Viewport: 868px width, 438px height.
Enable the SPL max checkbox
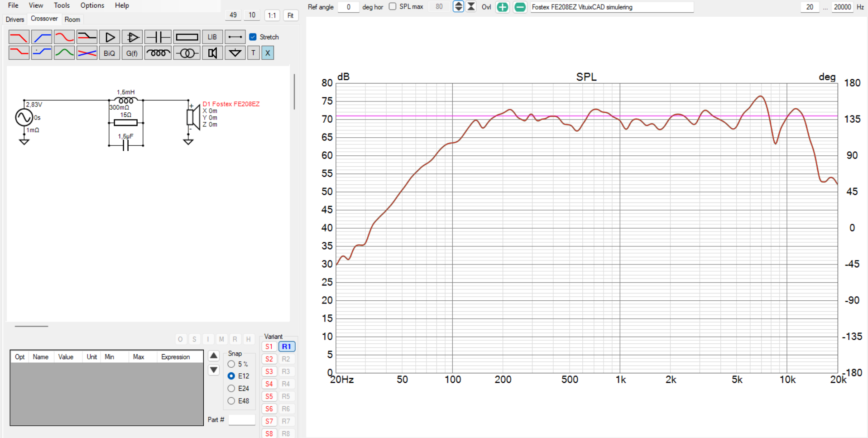[x=393, y=7]
